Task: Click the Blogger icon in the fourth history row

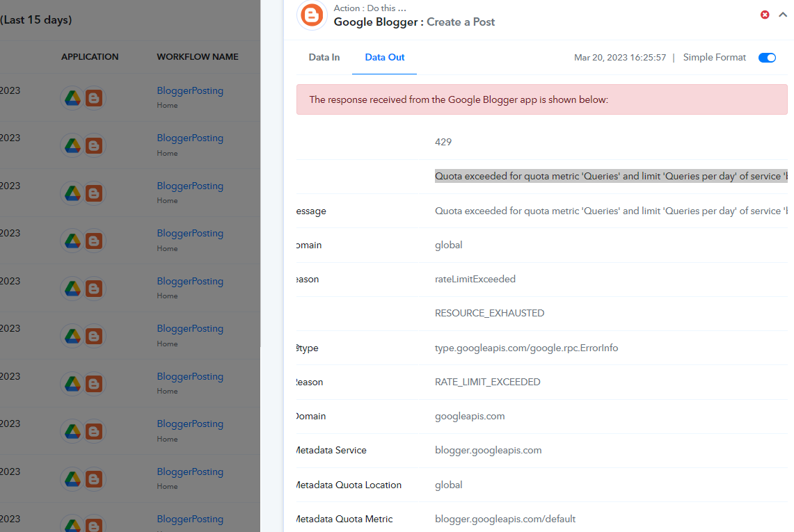Action: click(x=94, y=241)
